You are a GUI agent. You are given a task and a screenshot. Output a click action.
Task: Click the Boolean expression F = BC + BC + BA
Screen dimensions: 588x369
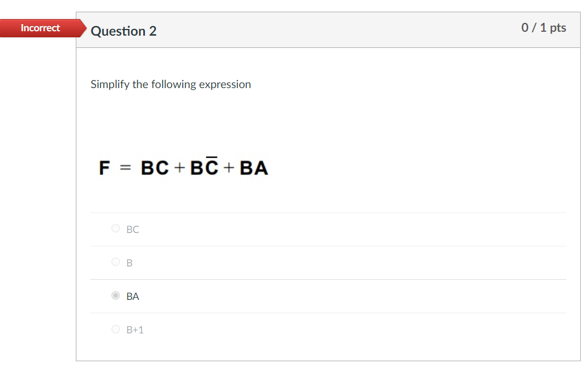coord(184,167)
